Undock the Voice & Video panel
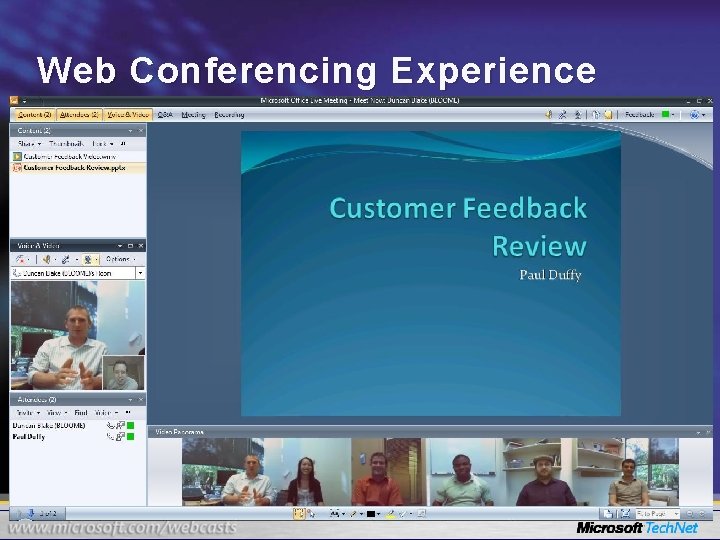The image size is (720, 540). pyautogui.click(x=130, y=246)
